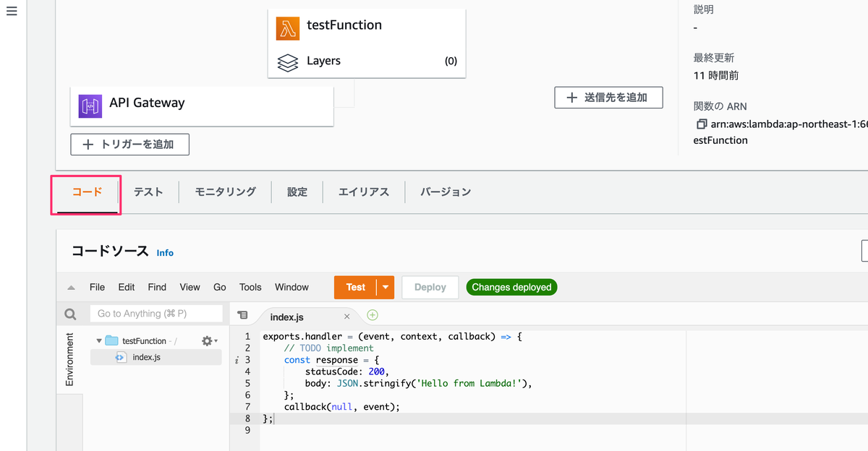Open the エイリアス tab
The height and width of the screenshot is (451, 868).
point(364,192)
